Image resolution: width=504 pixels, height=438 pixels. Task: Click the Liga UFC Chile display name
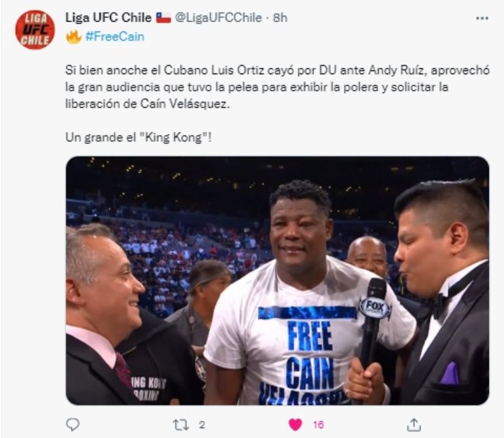108,17
